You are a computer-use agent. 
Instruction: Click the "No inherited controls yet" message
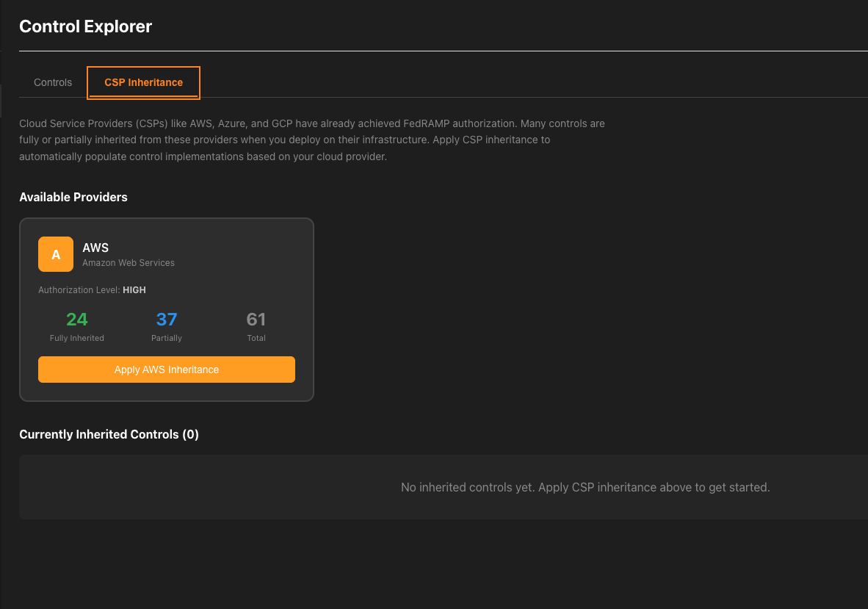(x=585, y=487)
